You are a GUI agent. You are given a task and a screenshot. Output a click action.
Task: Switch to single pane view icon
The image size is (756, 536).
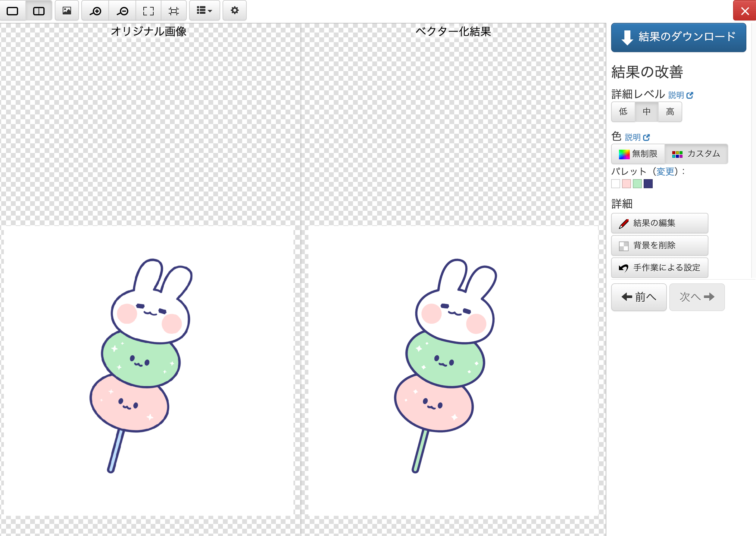click(x=13, y=11)
